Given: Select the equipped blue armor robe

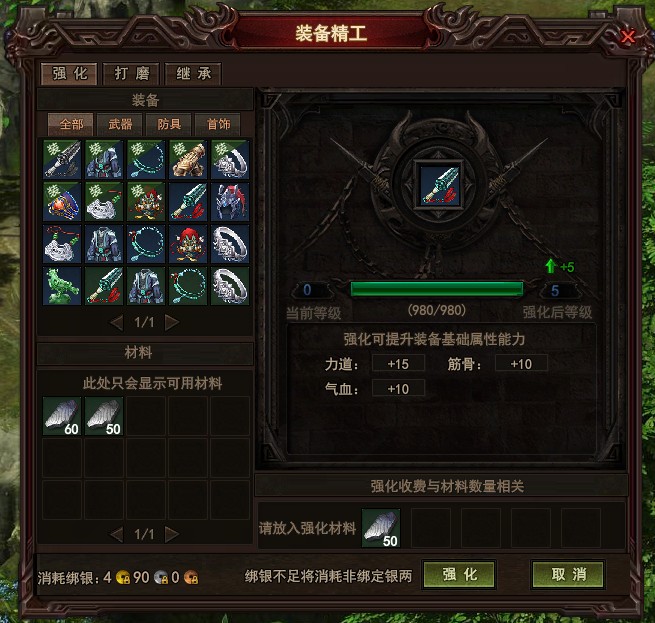Looking at the screenshot, I should click(104, 160).
